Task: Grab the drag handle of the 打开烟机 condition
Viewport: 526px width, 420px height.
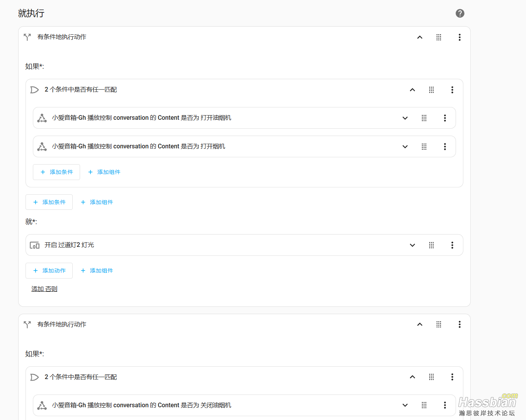Action: coord(424,147)
